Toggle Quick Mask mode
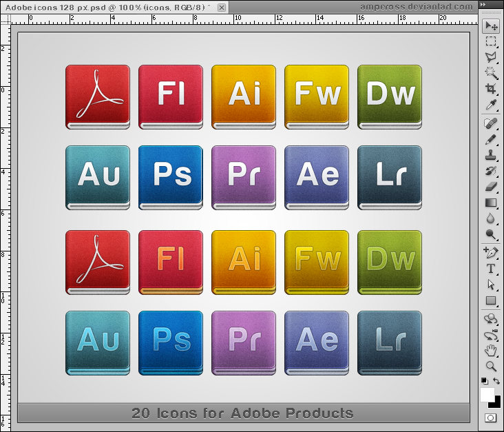Image resolution: width=504 pixels, height=432 pixels. [x=490, y=418]
